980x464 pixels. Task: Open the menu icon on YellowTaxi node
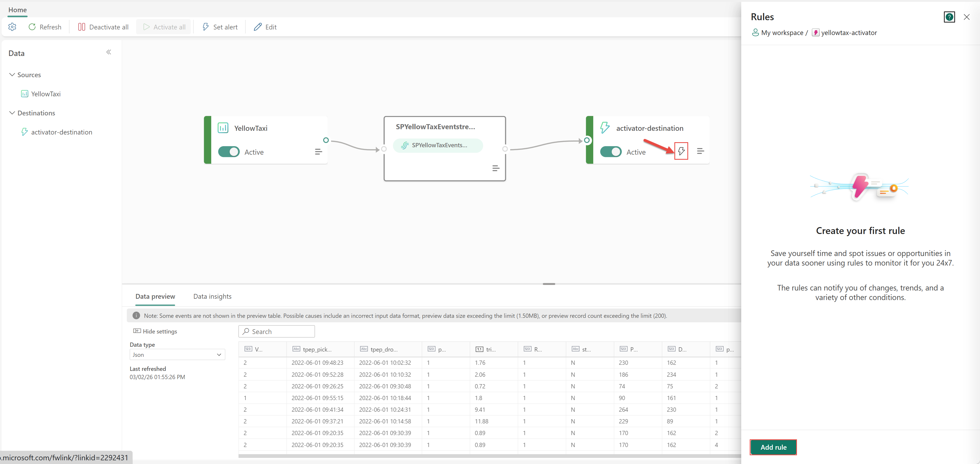coord(318,152)
